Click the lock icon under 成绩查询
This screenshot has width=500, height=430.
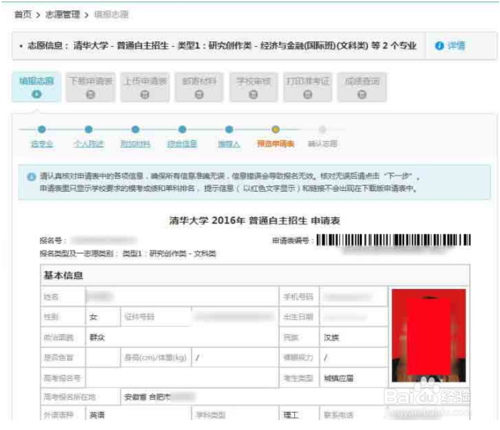coord(362,95)
